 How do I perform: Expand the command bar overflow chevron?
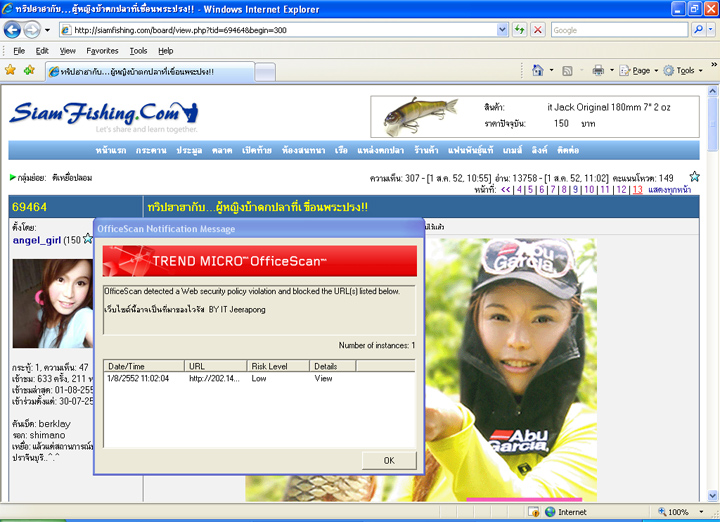714,65
